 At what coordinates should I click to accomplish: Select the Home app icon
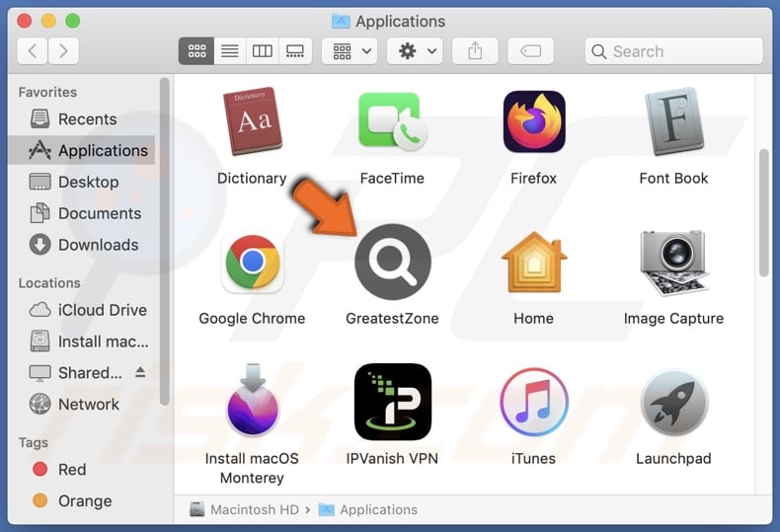point(534,262)
